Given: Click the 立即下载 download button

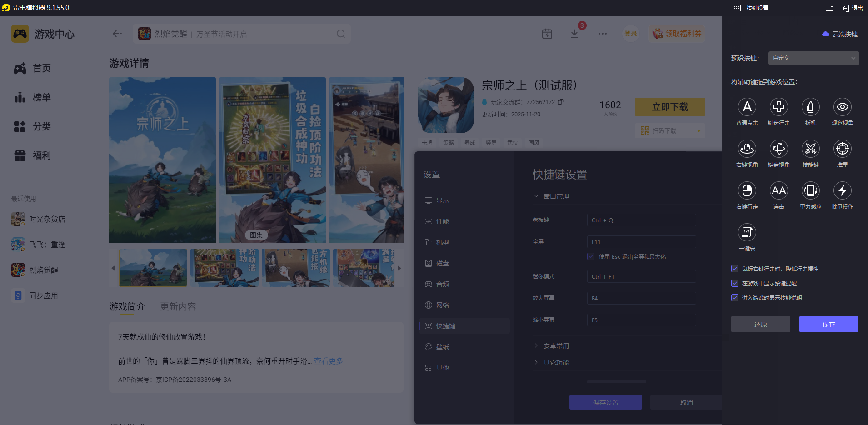Looking at the screenshot, I should point(670,107).
